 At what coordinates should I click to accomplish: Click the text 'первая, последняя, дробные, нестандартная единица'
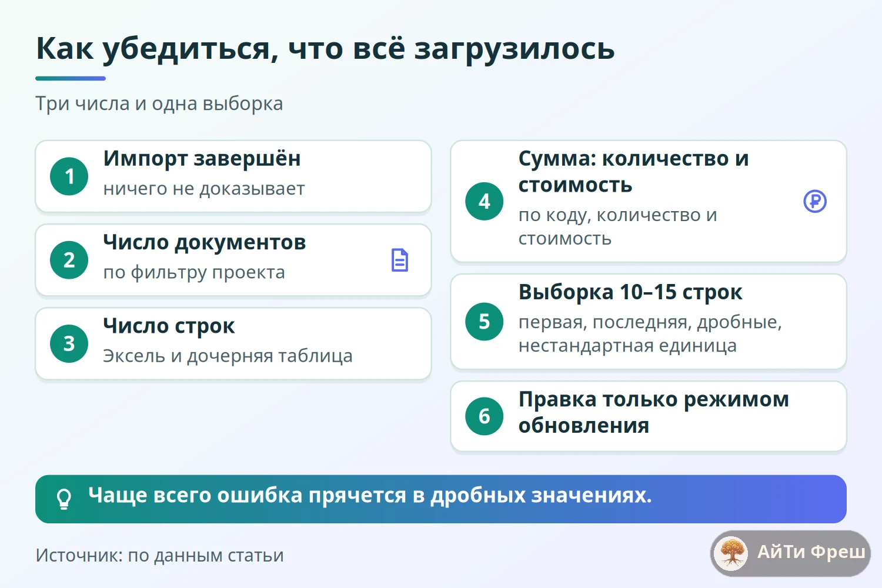[x=650, y=334]
